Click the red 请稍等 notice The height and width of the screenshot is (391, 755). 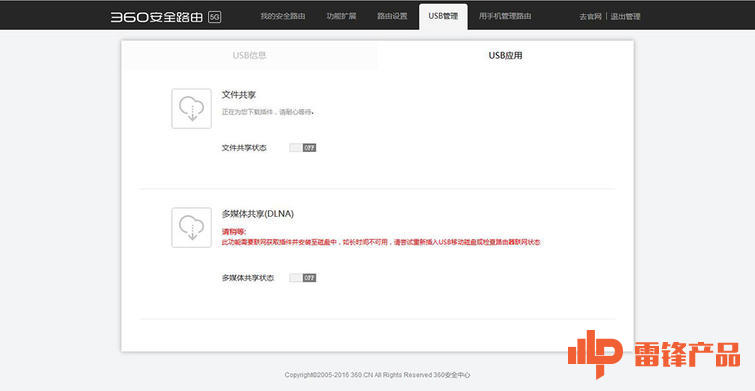(x=234, y=232)
